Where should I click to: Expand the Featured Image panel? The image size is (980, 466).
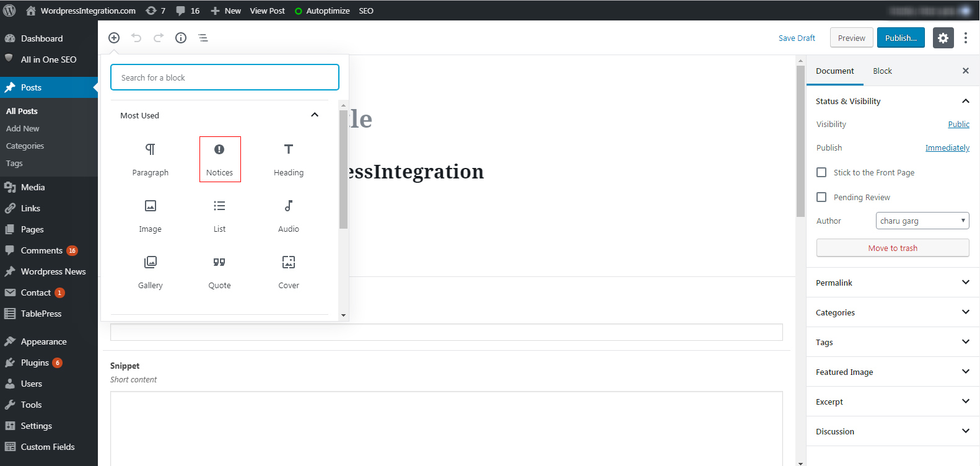tap(893, 372)
